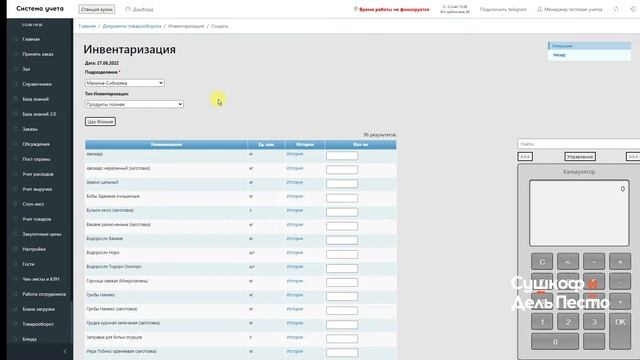This screenshot has height=360, width=640.
Task: Click the quantity field for Водоросли Вакаме
Action: (x=342, y=240)
